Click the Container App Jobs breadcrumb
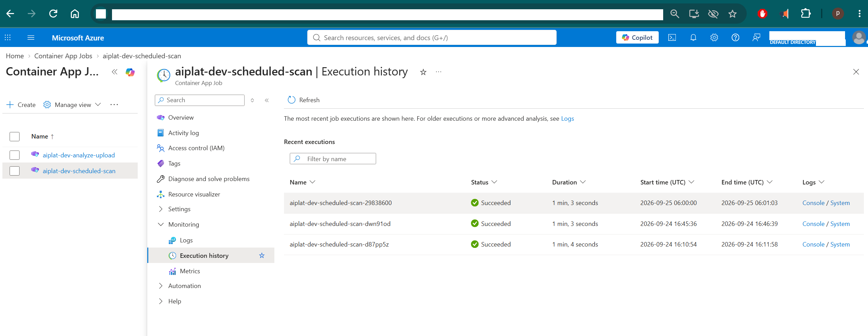 point(63,56)
